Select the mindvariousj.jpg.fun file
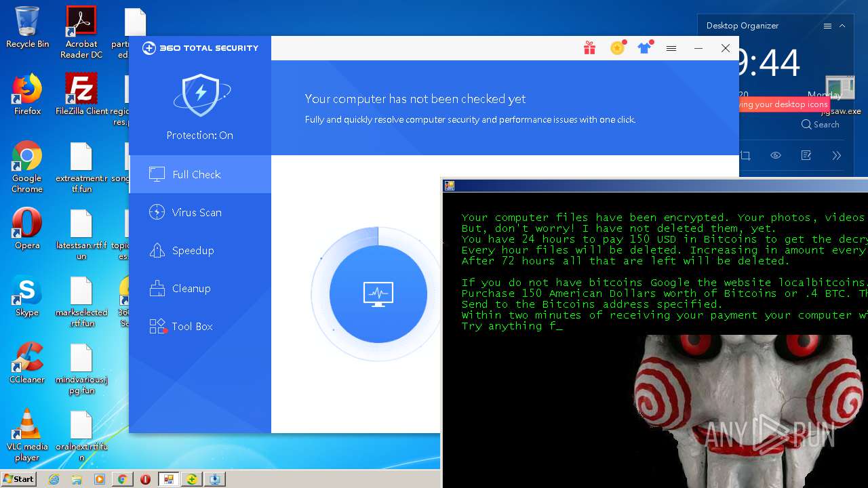This screenshot has width=868, height=488. (x=81, y=369)
